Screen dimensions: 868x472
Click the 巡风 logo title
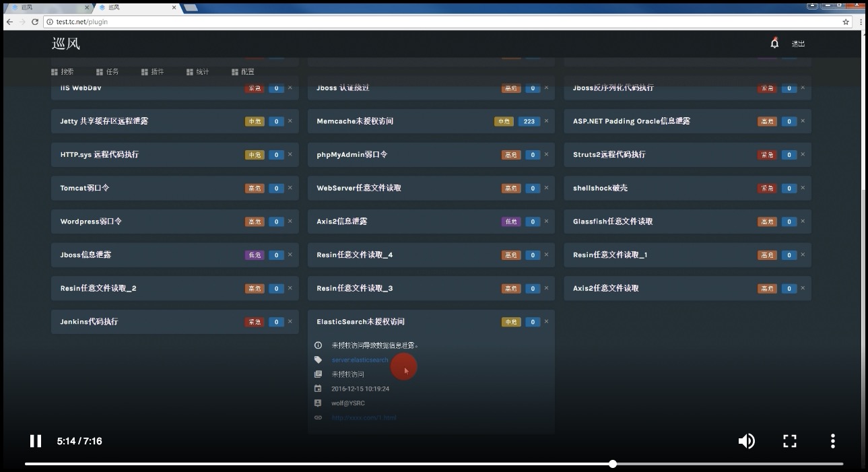pos(66,44)
